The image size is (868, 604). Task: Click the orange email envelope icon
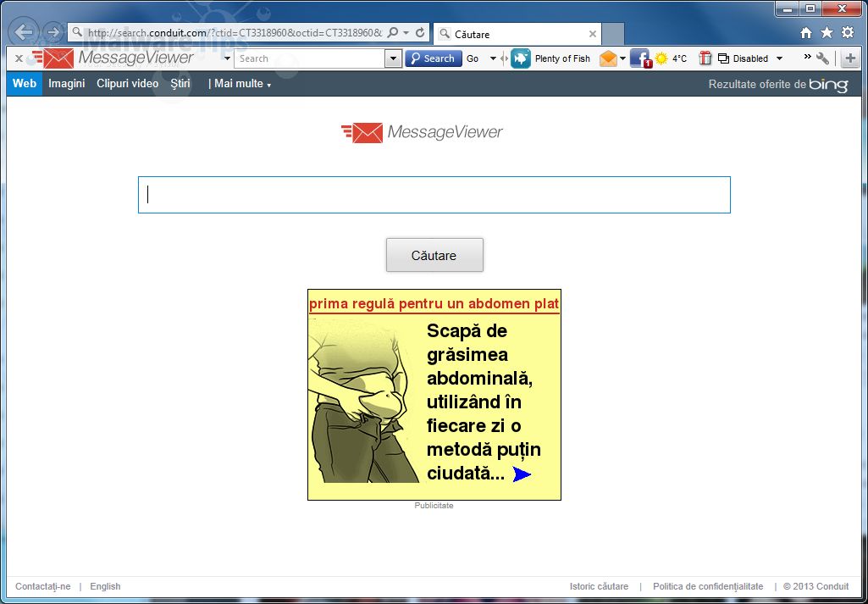coord(608,58)
